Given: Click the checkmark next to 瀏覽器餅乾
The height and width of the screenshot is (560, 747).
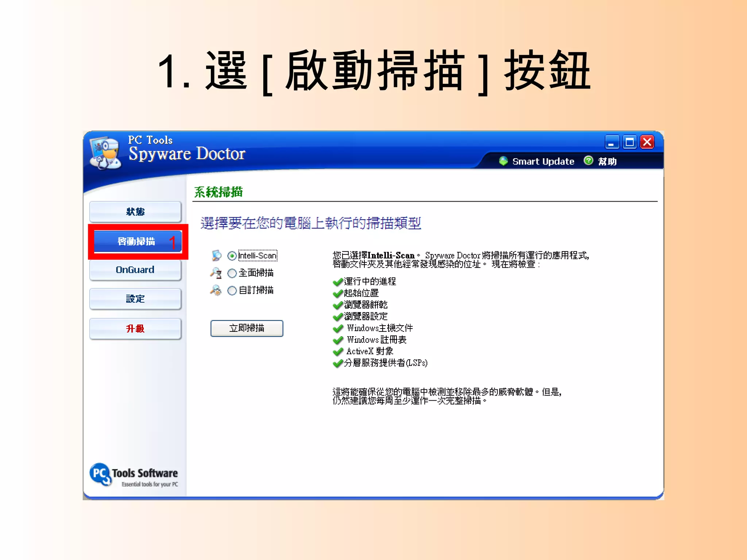Looking at the screenshot, I should (x=338, y=305).
